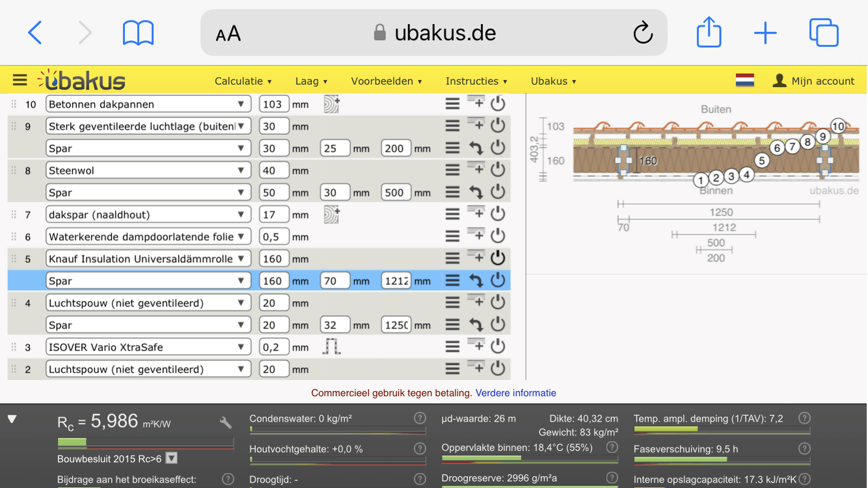Click the Rc value green progress bar
Screen dimensions: 868x488
pyautogui.click(x=146, y=443)
